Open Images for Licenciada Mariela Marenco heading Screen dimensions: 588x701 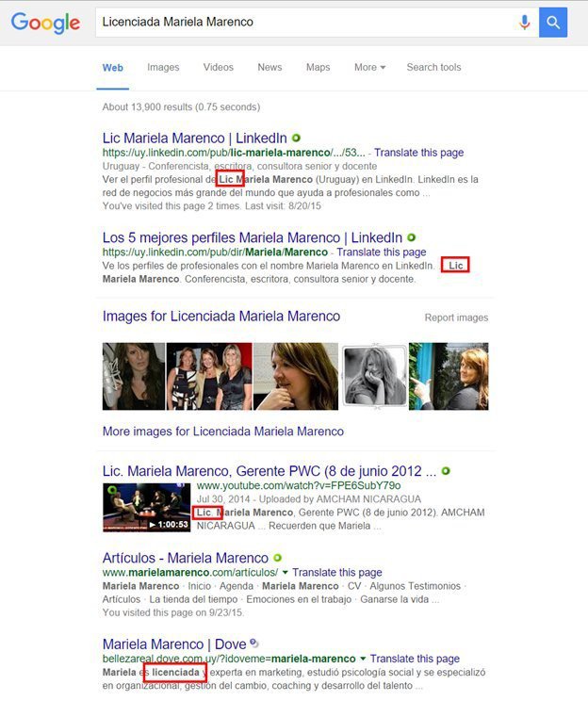(221, 316)
